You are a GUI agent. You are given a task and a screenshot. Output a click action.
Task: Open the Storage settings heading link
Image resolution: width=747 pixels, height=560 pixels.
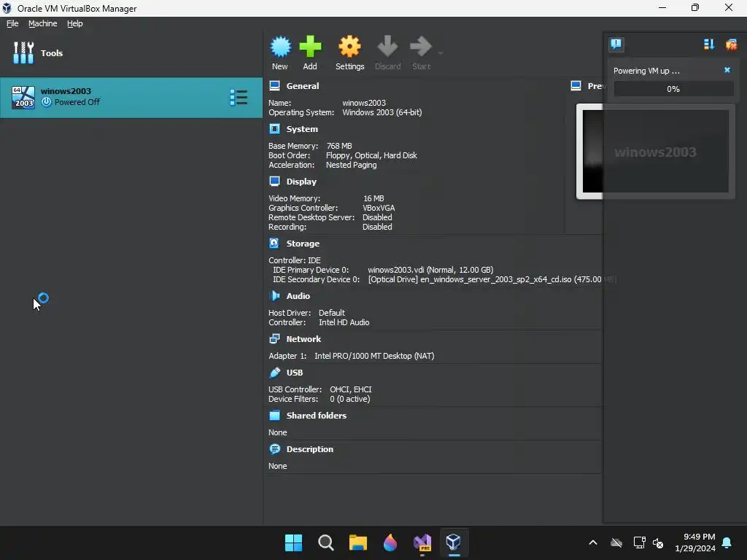pos(303,244)
